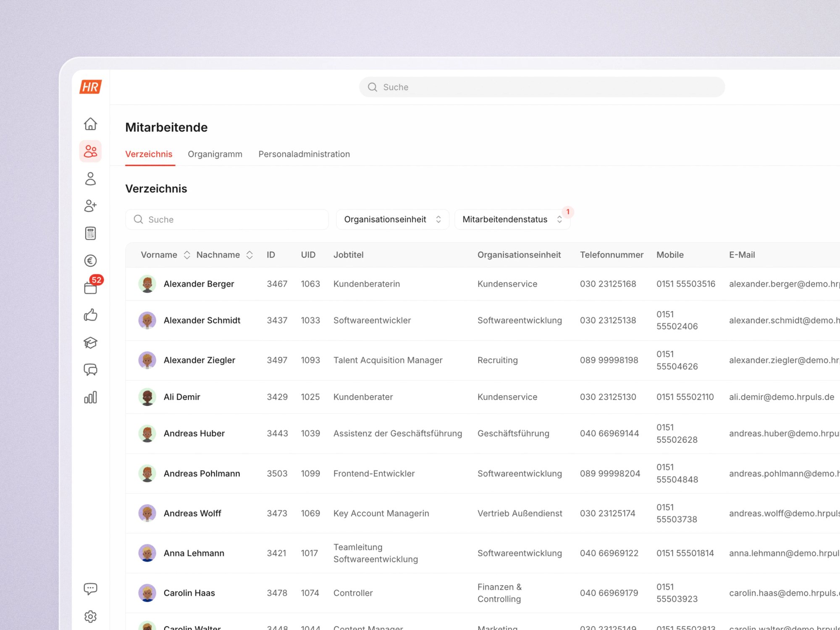840x630 pixels.
Task: Select Andreas Huber's name
Action: [194, 433]
